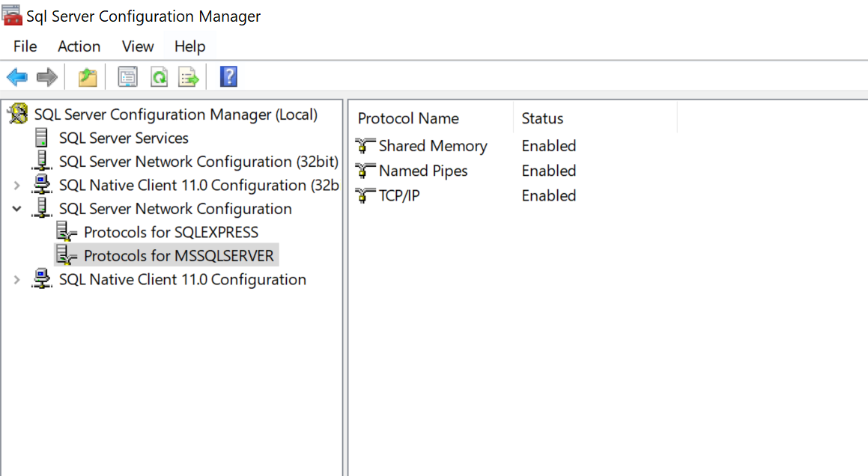Select the Named Pipes protocol row
The height and width of the screenshot is (476, 868).
click(423, 171)
